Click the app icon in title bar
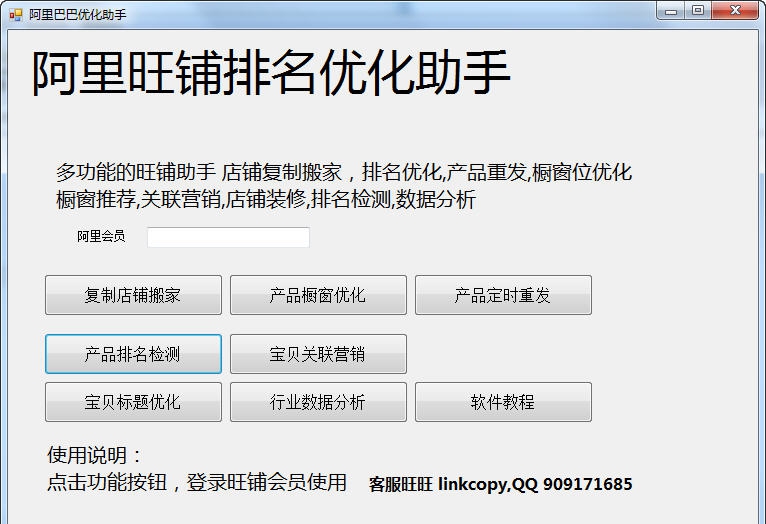The width and height of the screenshot is (766, 524). coord(16,15)
